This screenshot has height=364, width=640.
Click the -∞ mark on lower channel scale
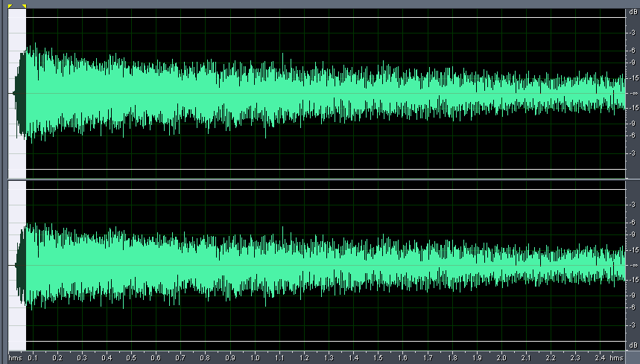tap(632, 266)
